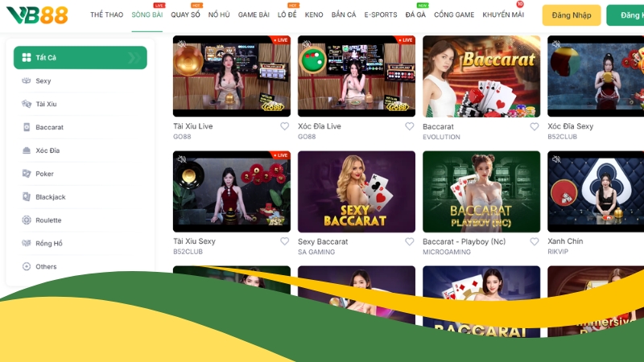Click the Tất Cả double chevron arrow
This screenshot has width=644, height=362.
click(x=134, y=57)
